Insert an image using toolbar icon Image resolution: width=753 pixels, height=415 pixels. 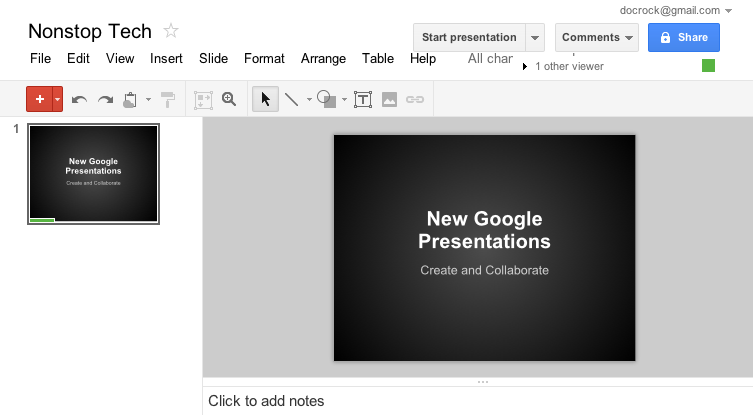[389, 99]
